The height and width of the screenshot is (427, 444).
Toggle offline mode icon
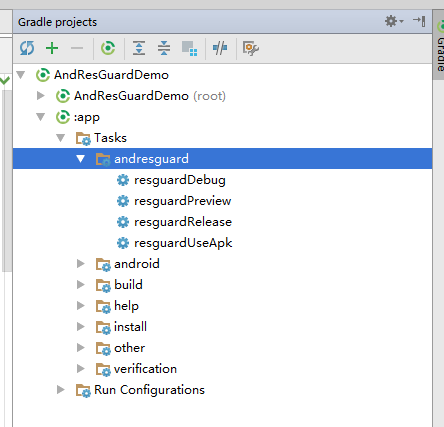tap(220, 48)
